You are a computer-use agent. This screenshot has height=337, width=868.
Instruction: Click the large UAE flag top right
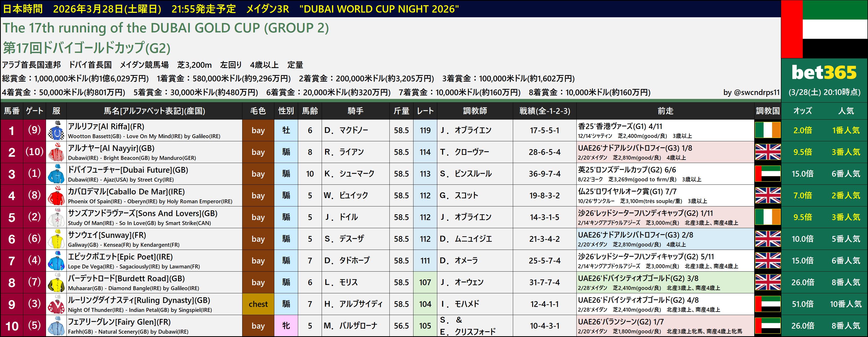click(x=824, y=29)
